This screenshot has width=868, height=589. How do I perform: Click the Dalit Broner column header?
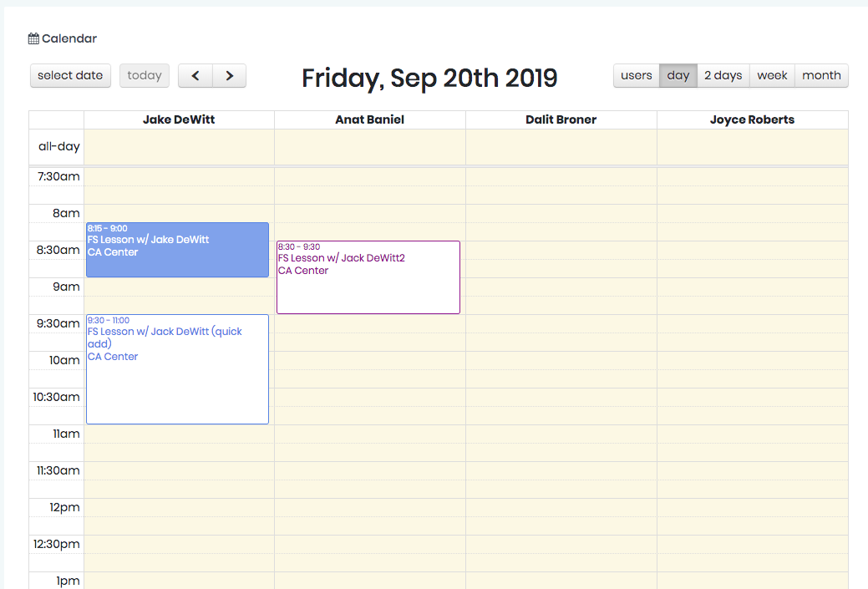[561, 119]
